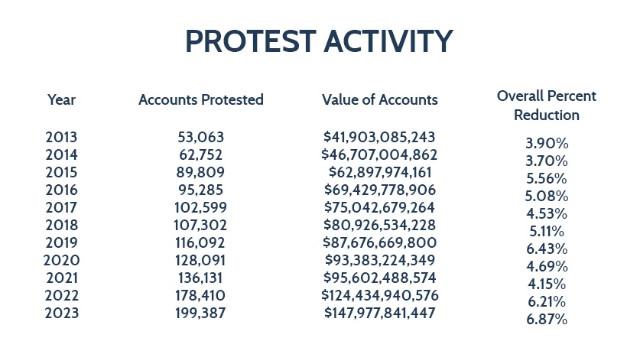Select the 89,809 accounts cell
Viewport: 640px width, 364px height.
(x=201, y=173)
